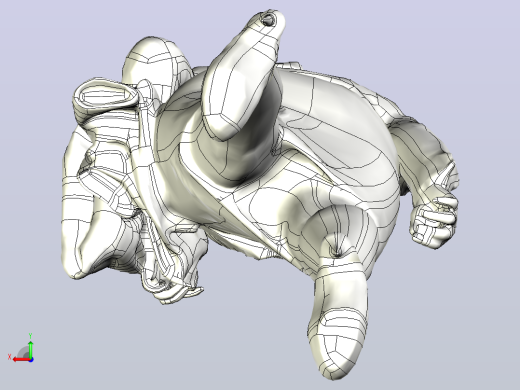The width and height of the screenshot is (520, 390).
Task: Click the green Y axis arrow of triad
Action: pyautogui.click(x=31, y=350)
